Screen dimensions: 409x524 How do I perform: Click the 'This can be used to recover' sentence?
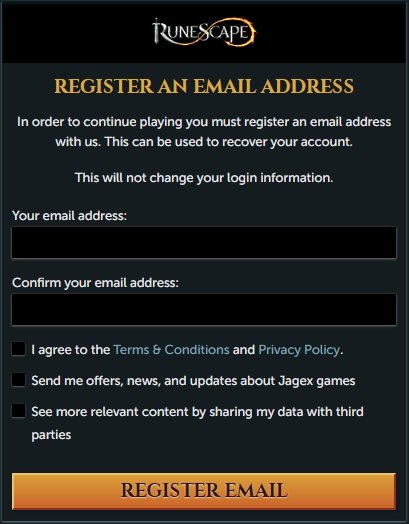point(229,142)
